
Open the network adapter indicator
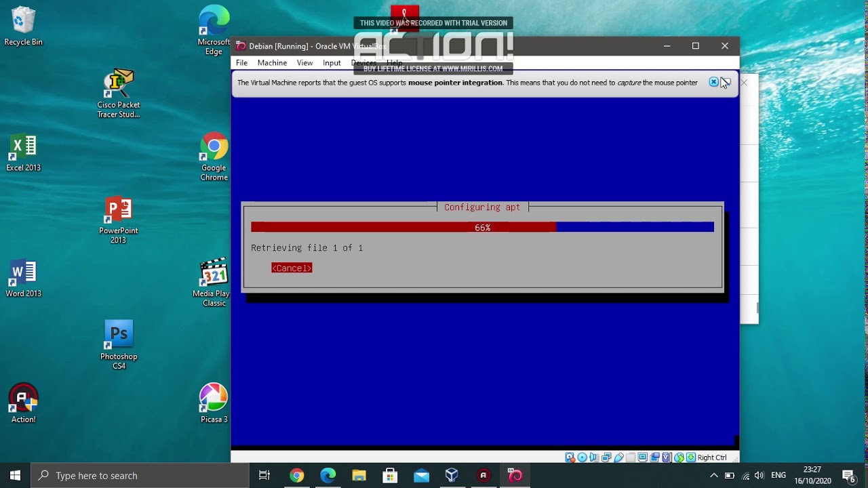606,457
